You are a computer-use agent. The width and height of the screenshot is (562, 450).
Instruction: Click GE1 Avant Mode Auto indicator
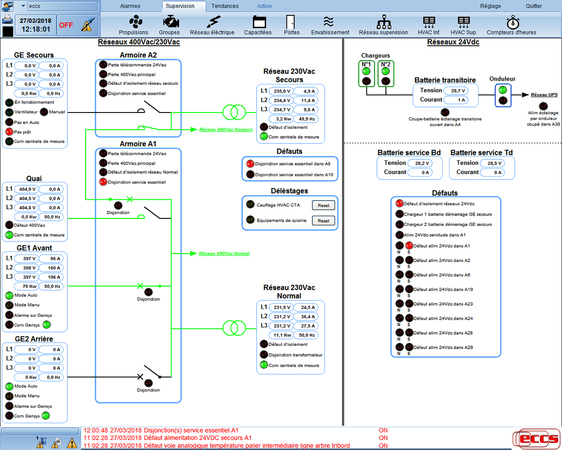pyautogui.click(x=9, y=296)
